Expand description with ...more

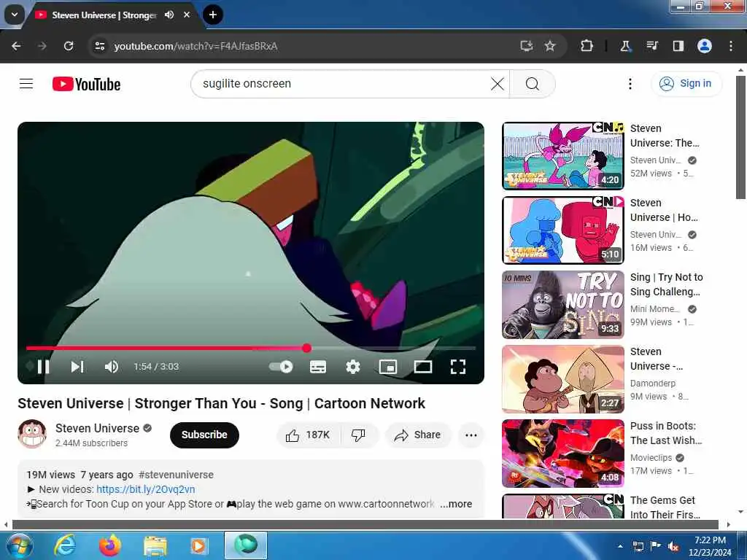tap(456, 504)
